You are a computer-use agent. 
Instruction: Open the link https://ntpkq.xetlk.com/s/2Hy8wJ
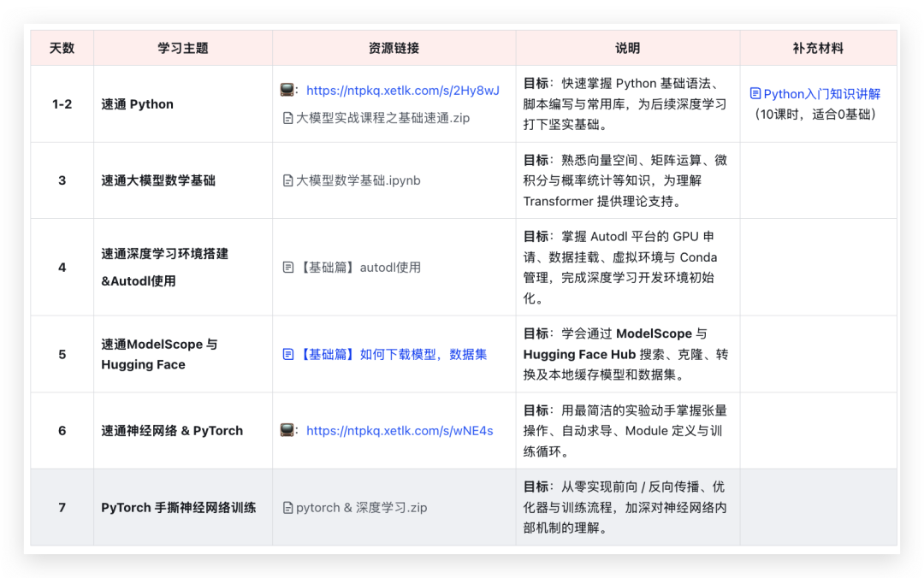[402, 91]
